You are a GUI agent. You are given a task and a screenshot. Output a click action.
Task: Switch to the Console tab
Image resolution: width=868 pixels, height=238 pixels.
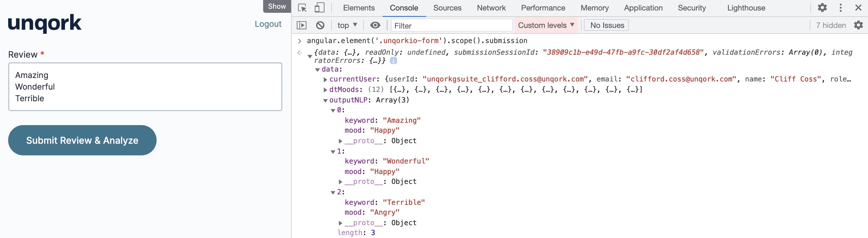click(404, 8)
